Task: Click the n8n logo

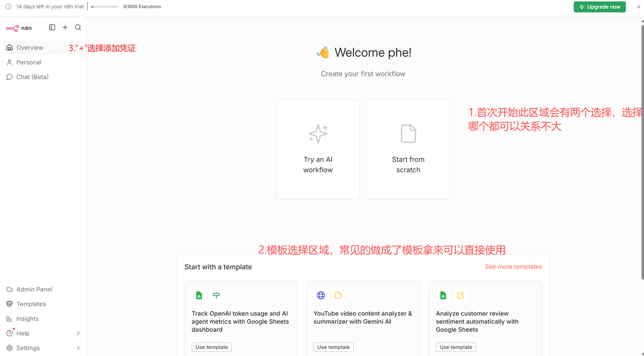Action: tap(19, 28)
